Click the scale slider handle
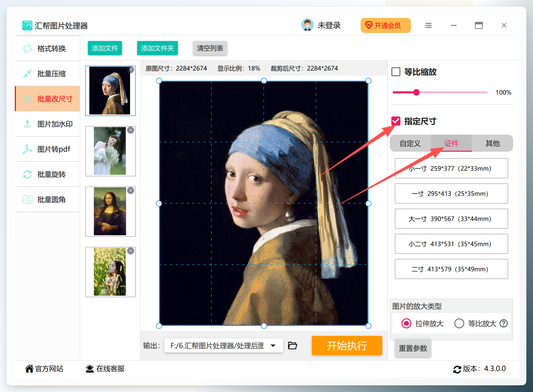Viewport: 533px width, 392px height. tap(416, 92)
